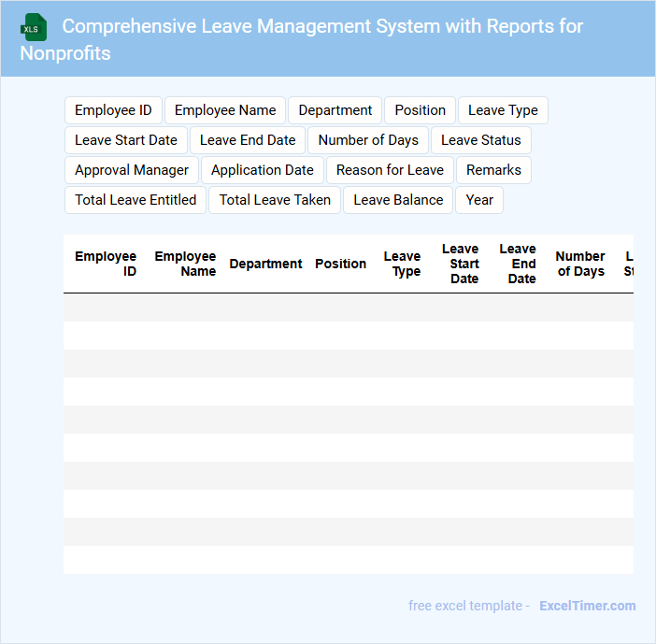Click the Leave End Date column header

point(518,264)
